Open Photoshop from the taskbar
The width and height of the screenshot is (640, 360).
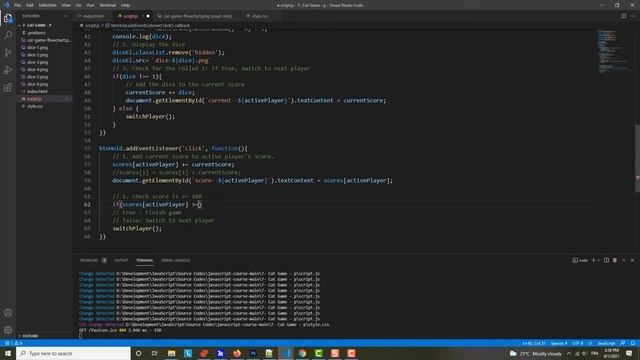[253, 353]
